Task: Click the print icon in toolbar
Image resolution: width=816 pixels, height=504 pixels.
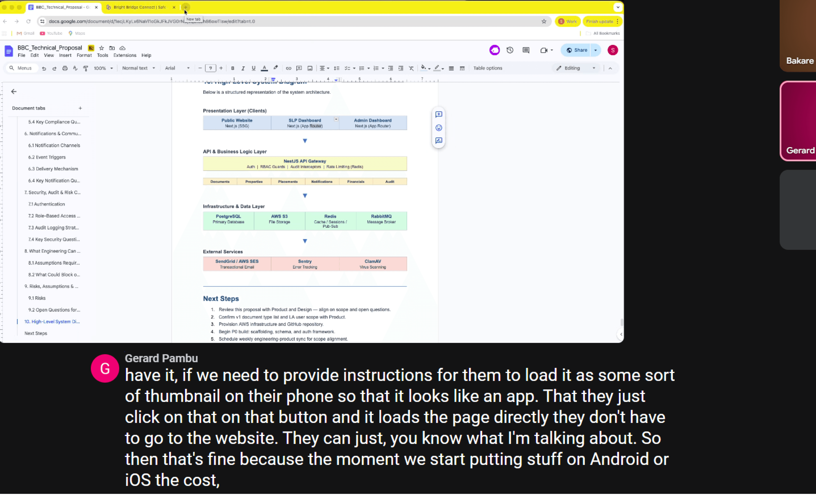Action: (x=65, y=68)
